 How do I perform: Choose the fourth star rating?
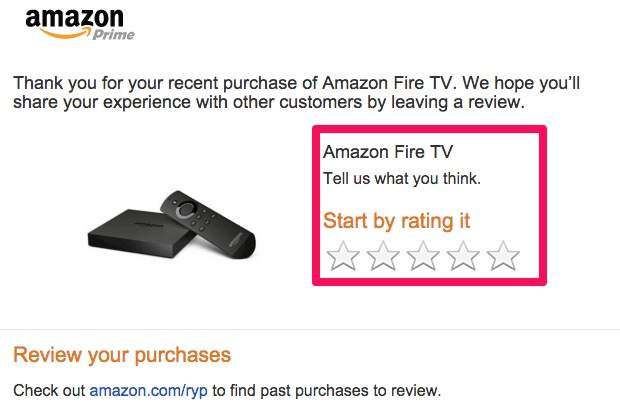pos(463,256)
